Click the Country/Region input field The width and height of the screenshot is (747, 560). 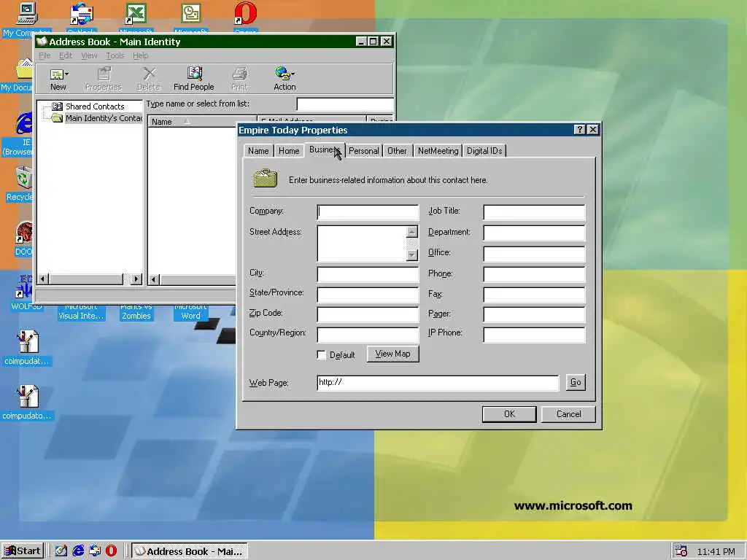pos(368,334)
